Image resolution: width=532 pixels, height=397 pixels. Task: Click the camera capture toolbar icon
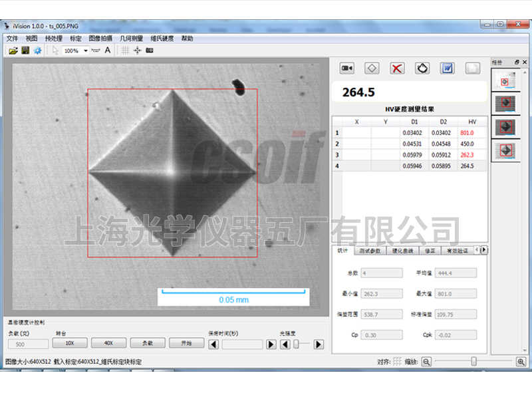click(150, 51)
